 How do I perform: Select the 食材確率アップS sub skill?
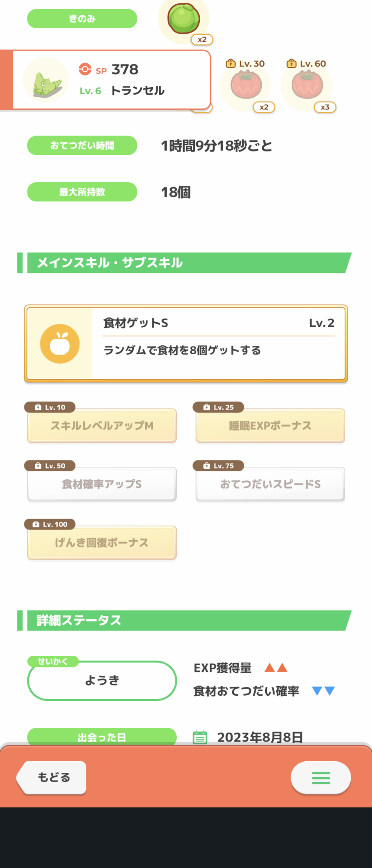[x=102, y=484]
